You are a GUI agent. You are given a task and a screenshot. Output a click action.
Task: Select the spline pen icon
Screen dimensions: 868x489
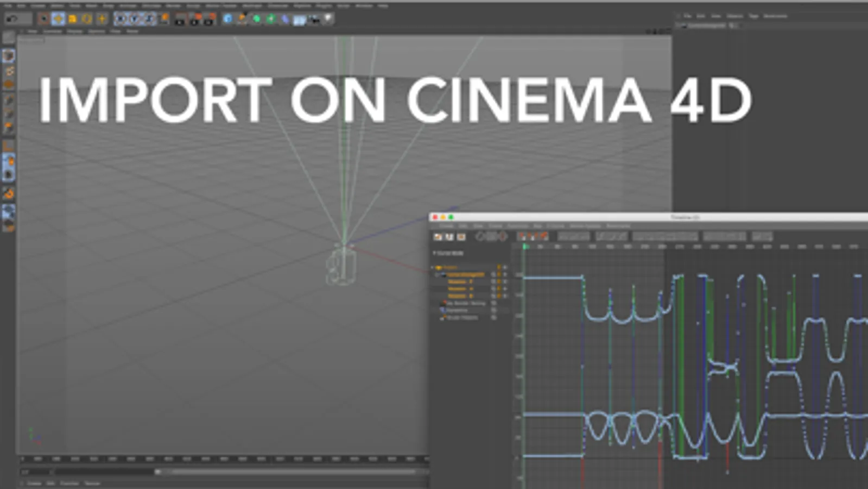point(242,19)
